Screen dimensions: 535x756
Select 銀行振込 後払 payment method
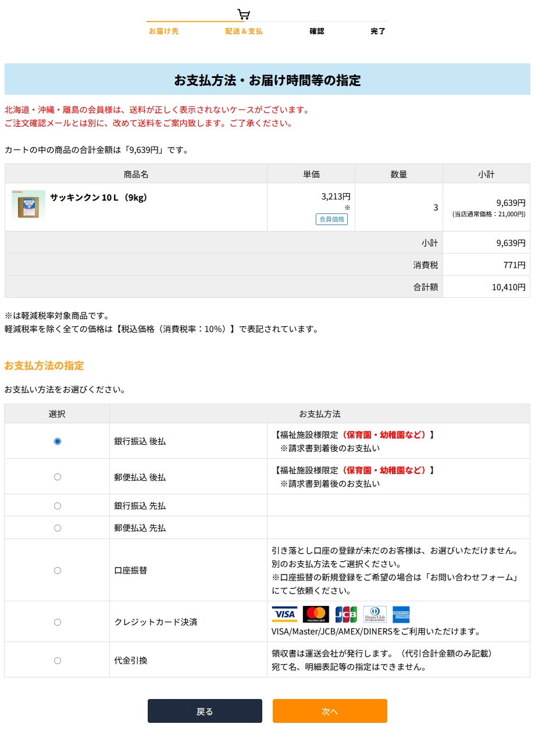click(x=57, y=441)
